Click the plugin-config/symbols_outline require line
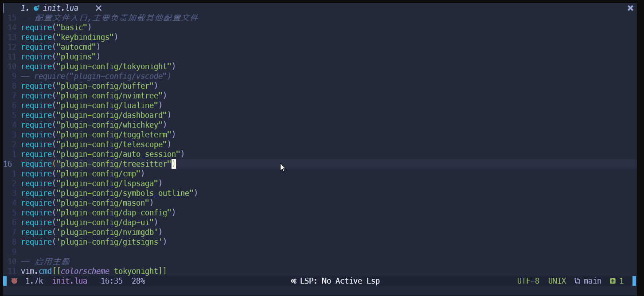The height and width of the screenshot is (296, 644). [x=109, y=193]
